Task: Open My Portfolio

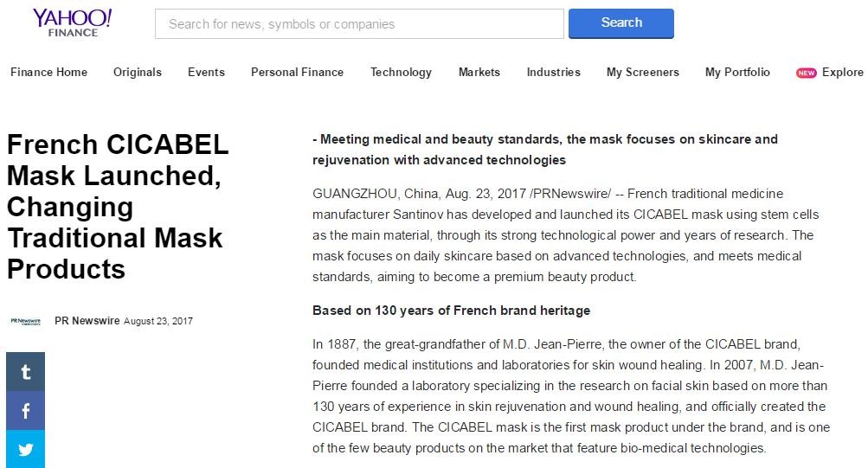Action: point(737,73)
